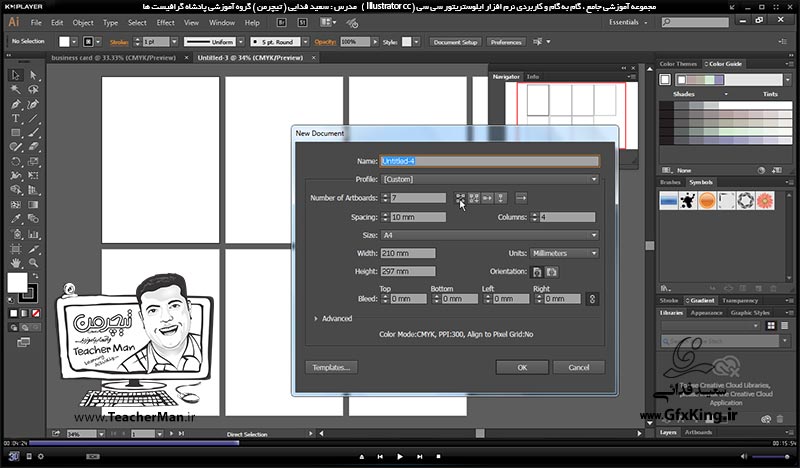Select the Artboard tool

pyautogui.click(x=15, y=249)
